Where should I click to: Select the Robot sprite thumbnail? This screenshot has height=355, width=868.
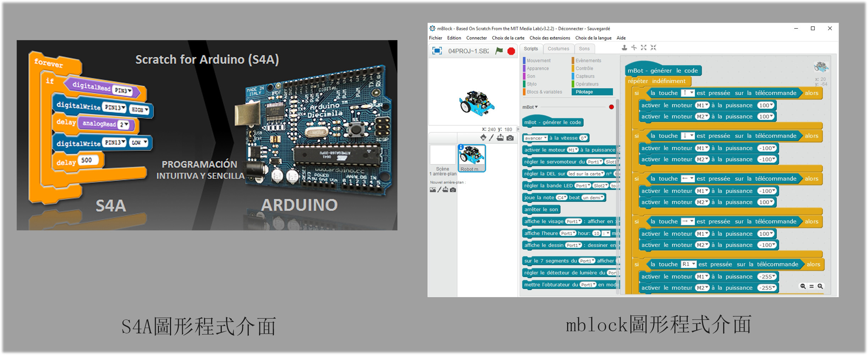pos(472,158)
